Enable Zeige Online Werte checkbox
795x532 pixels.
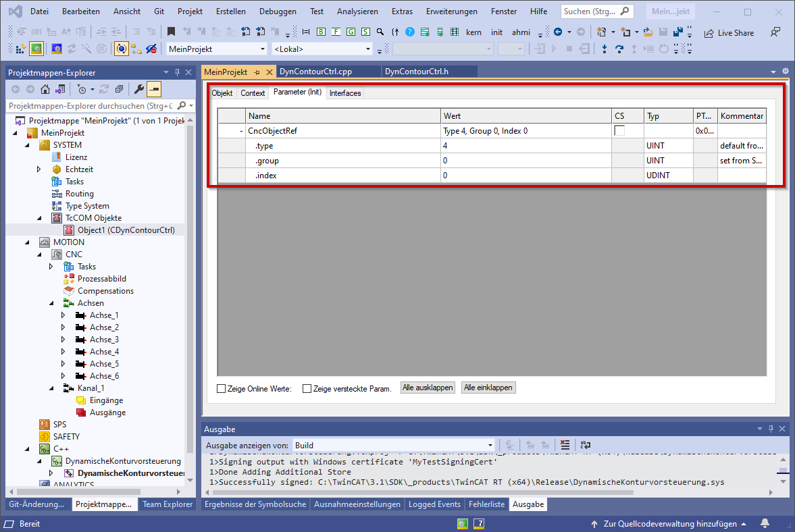[x=221, y=389]
